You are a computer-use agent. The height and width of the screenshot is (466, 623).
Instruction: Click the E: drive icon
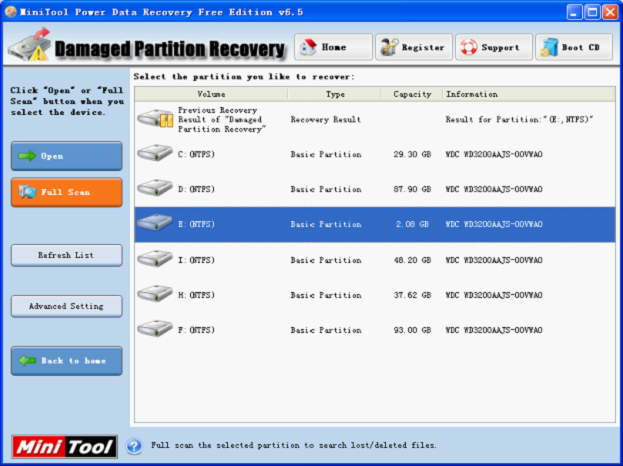pos(155,222)
